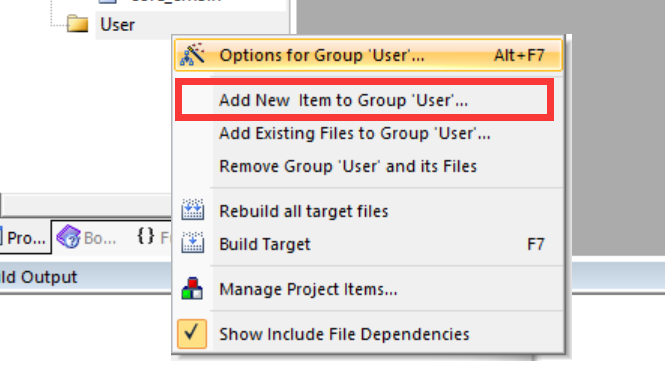Click the curly braces Functions tab icon
This screenshot has width=665, height=384.
pyautogui.click(x=146, y=235)
